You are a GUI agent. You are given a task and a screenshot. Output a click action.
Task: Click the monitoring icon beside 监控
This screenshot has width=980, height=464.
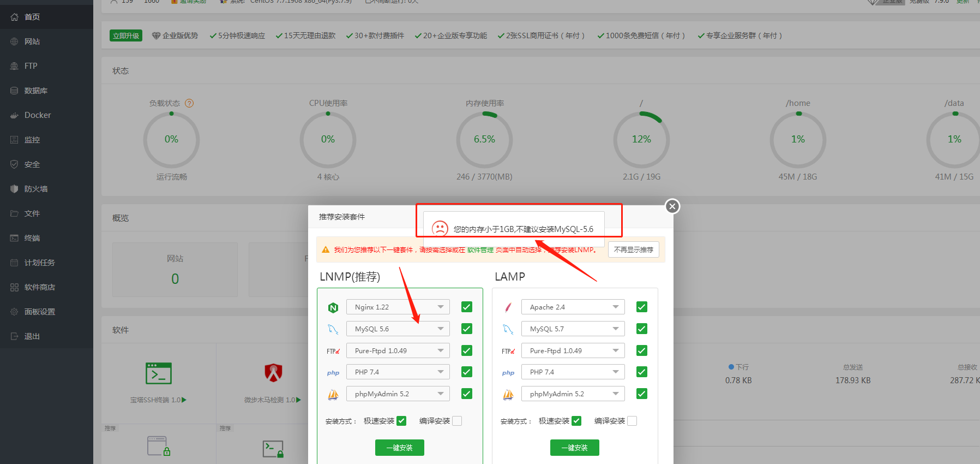pyautogui.click(x=14, y=140)
